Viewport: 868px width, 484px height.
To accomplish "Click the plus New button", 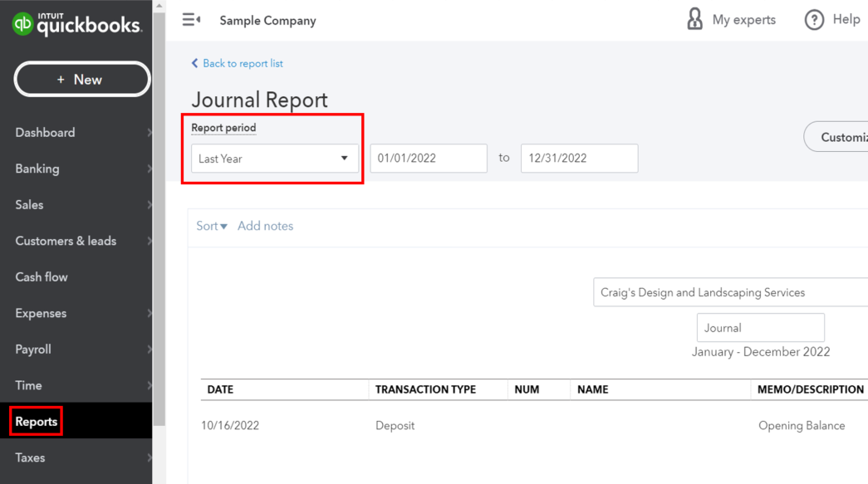I will click(82, 79).
